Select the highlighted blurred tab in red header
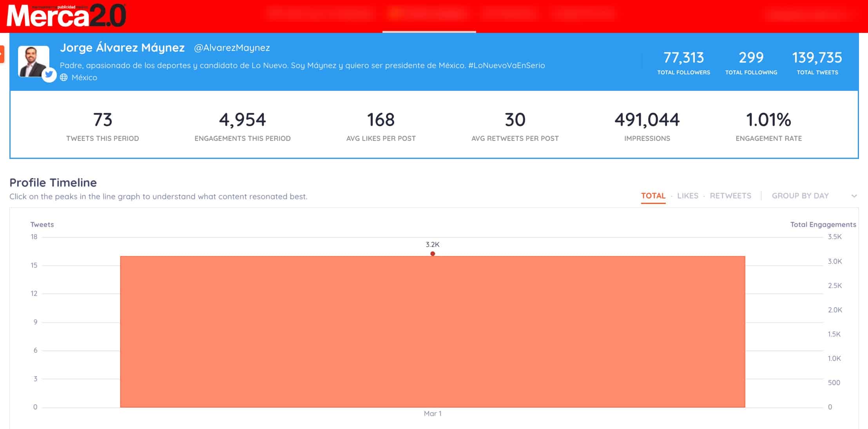The height and width of the screenshot is (429, 868). (x=429, y=15)
